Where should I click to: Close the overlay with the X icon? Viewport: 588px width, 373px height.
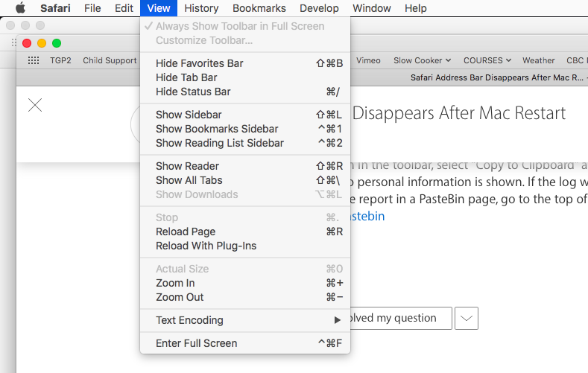click(35, 105)
